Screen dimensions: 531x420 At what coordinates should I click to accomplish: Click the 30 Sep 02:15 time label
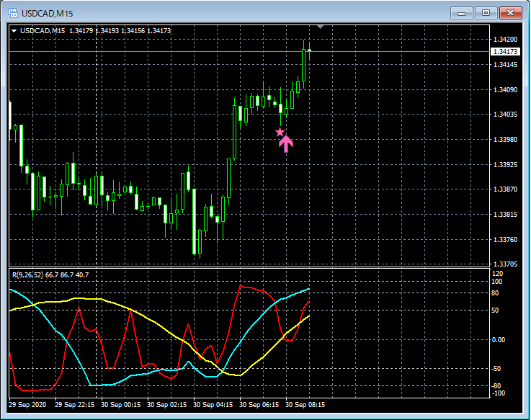click(166, 405)
